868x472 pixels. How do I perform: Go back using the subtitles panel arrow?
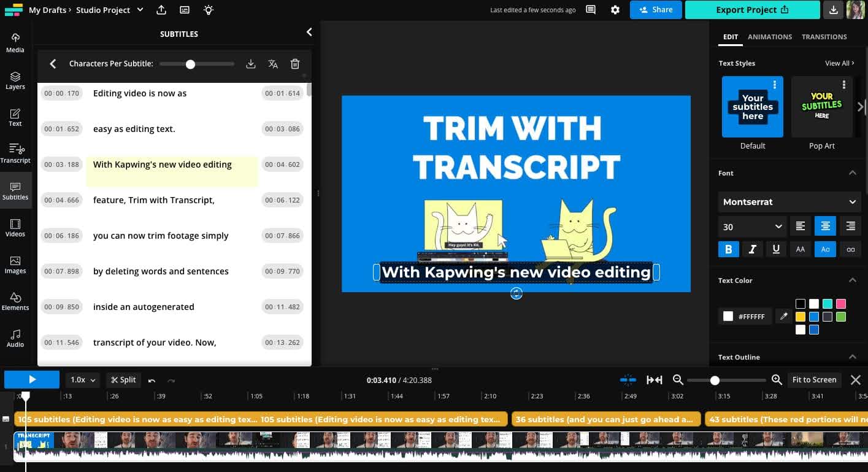[53, 64]
